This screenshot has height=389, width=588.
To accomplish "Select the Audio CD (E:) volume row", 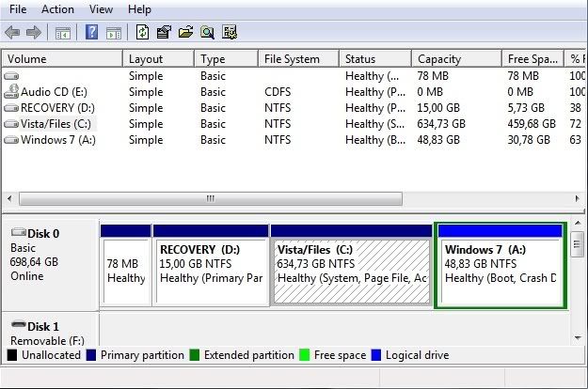I will pyautogui.click(x=53, y=92).
